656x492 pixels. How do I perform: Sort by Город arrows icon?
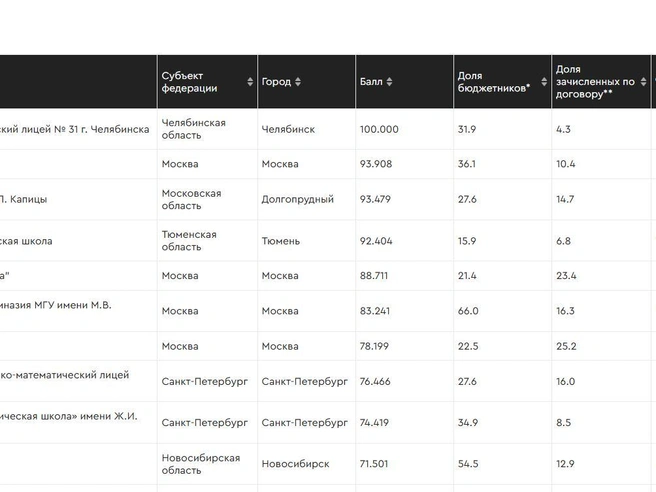298,82
